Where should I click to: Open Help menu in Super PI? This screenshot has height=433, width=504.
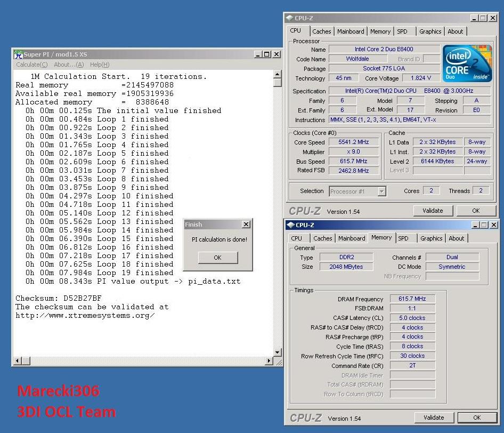pos(100,65)
